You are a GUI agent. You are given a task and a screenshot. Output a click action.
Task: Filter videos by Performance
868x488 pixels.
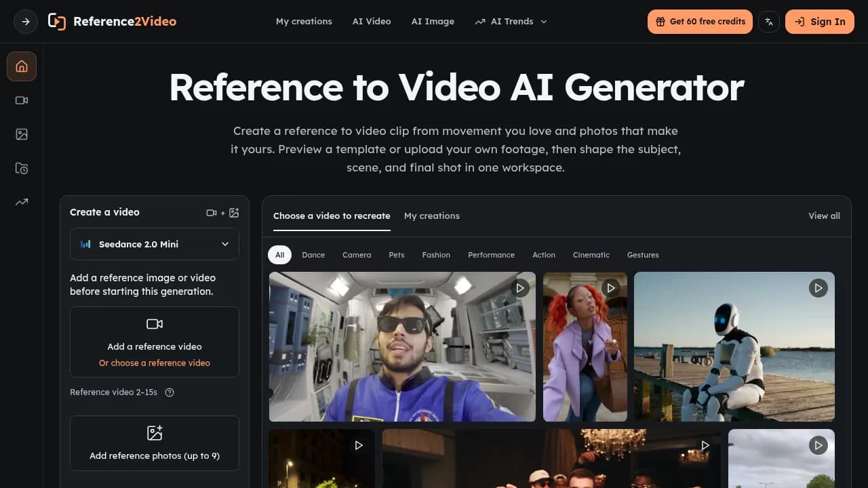tap(491, 255)
